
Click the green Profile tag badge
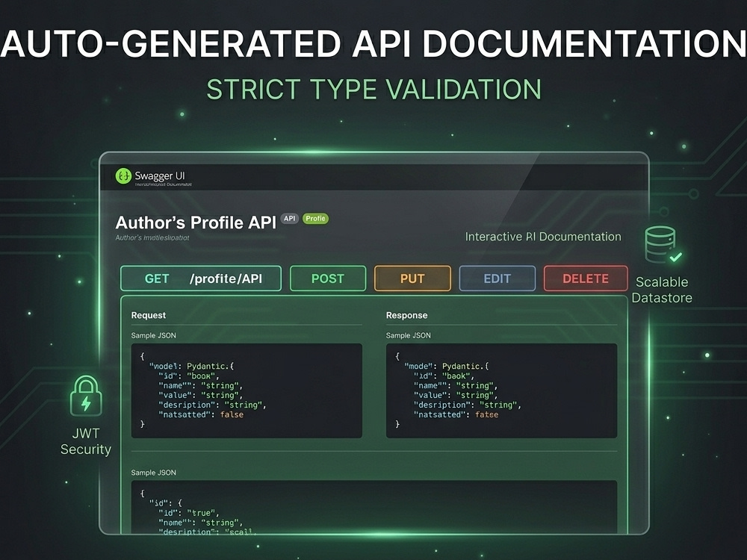315,219
